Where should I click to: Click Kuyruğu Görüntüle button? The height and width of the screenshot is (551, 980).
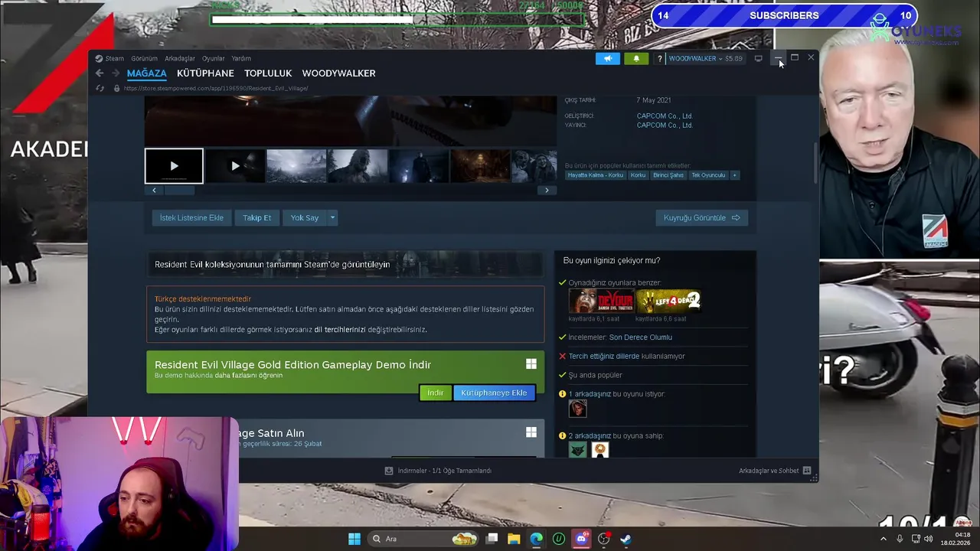[701, 218]
